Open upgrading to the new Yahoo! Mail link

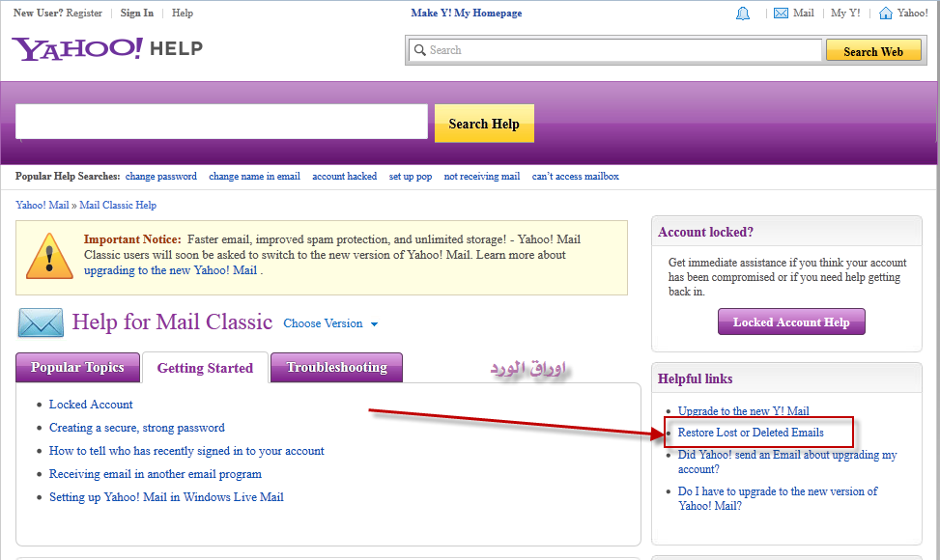pyautogui.click(x=170, y=270)
